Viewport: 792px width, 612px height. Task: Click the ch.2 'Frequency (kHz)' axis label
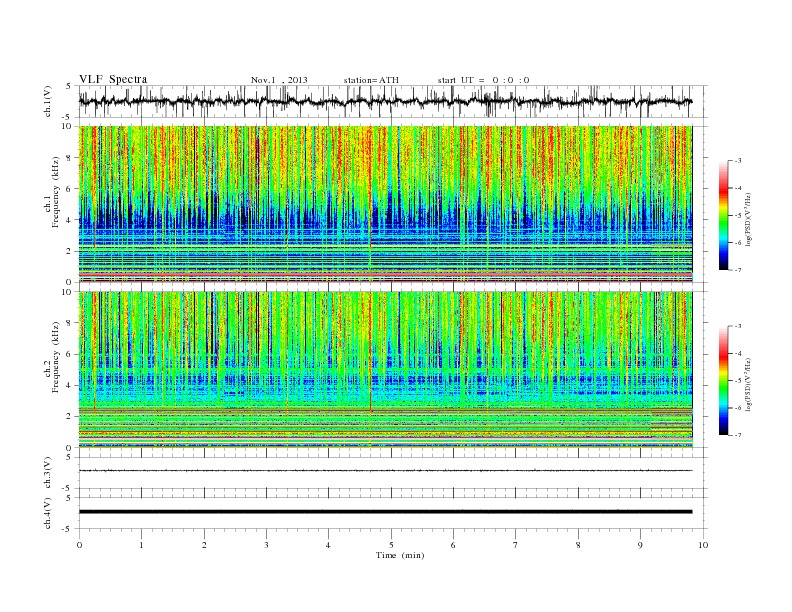click(x=55, y=357)
